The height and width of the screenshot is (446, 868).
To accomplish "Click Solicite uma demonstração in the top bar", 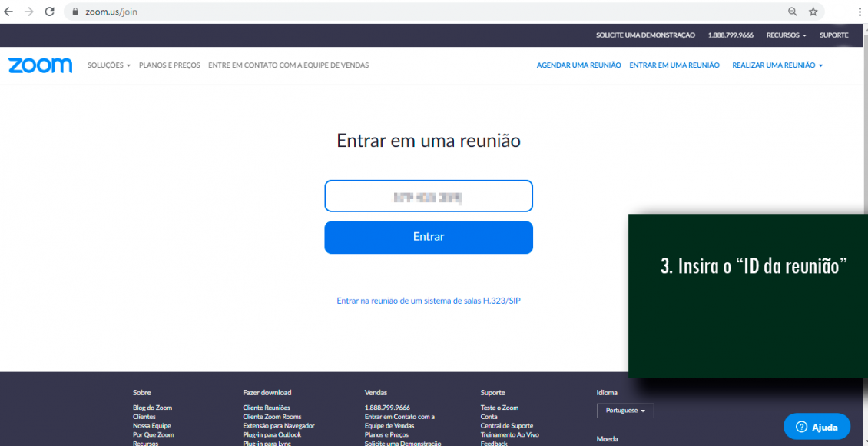I will [x=645, y=35].
